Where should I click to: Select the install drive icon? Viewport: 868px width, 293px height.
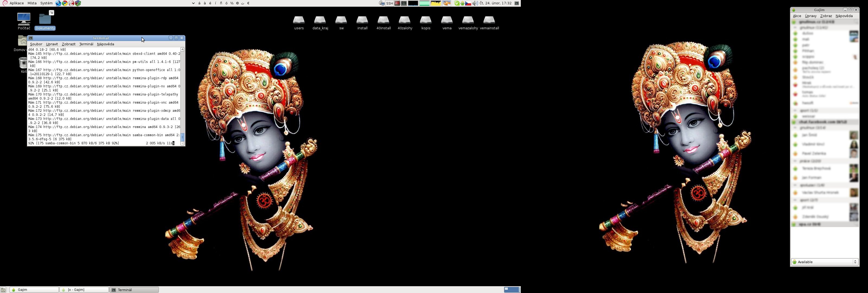[x=362, y=23]
